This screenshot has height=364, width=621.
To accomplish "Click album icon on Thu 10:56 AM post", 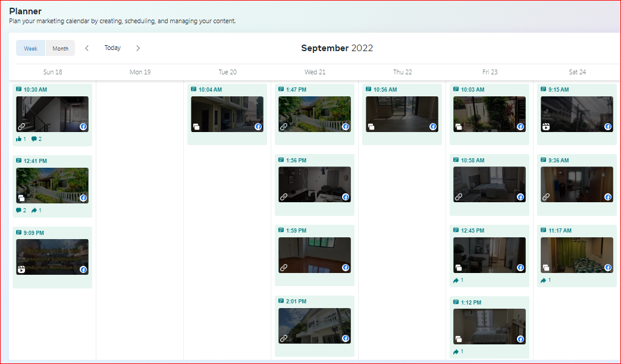I will click(x=371, y=127).
